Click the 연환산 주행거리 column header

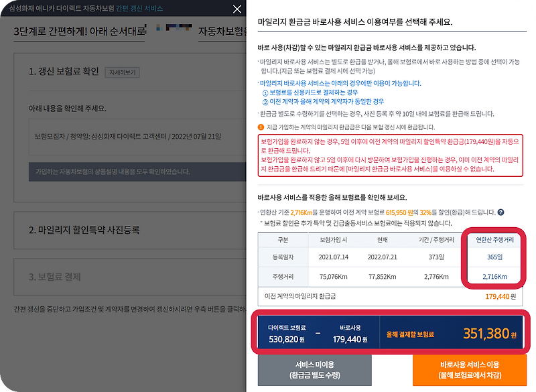click(x=494, y=240)
